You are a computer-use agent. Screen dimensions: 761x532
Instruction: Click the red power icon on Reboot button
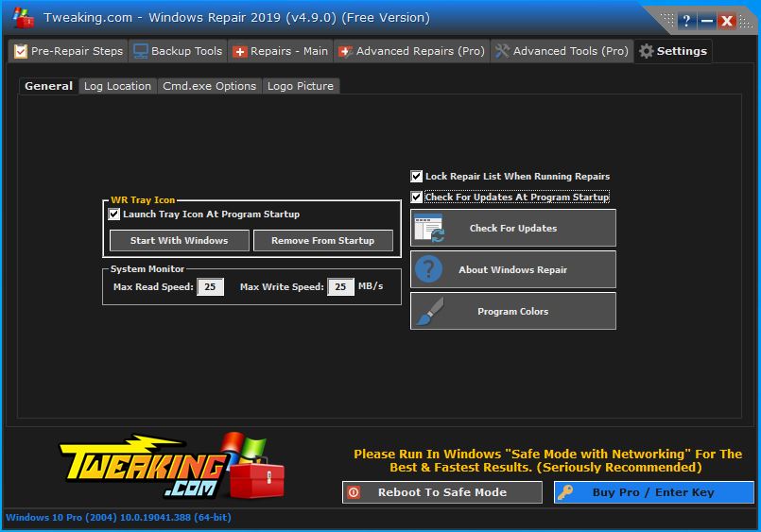(354, 492)
